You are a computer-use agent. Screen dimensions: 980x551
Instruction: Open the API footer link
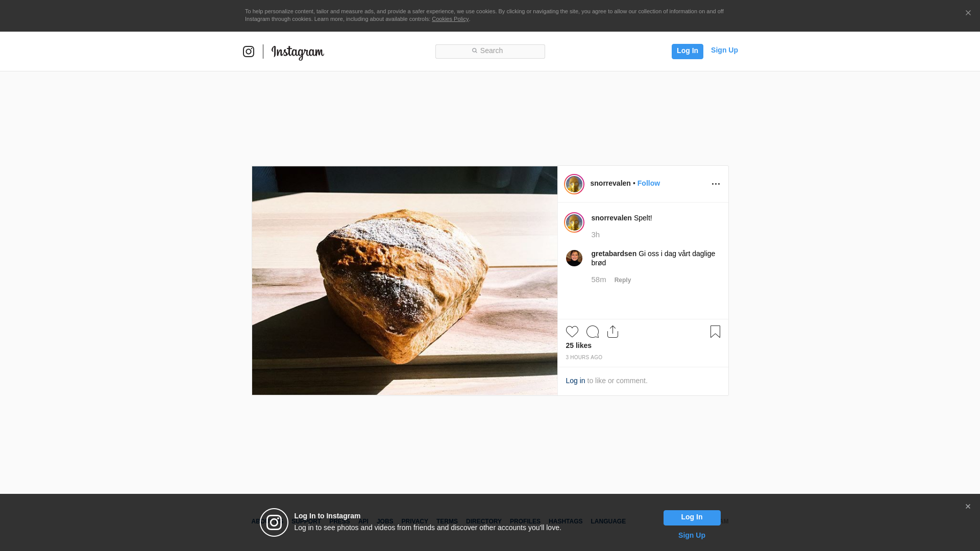coord(363,521)
